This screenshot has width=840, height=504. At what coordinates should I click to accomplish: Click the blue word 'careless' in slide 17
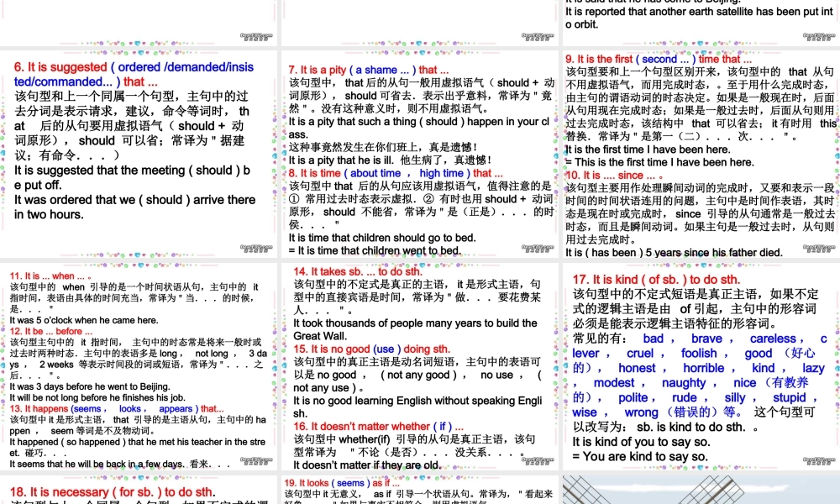[773, 339]
